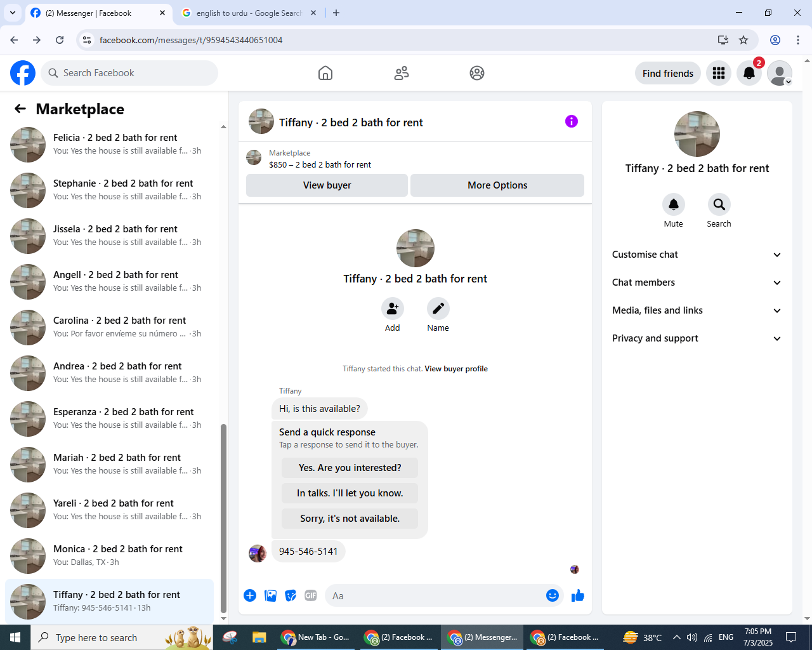This screenshot has height=650, width=812.
Task: Open the account profile avatar menu
Action: [780, 73]
